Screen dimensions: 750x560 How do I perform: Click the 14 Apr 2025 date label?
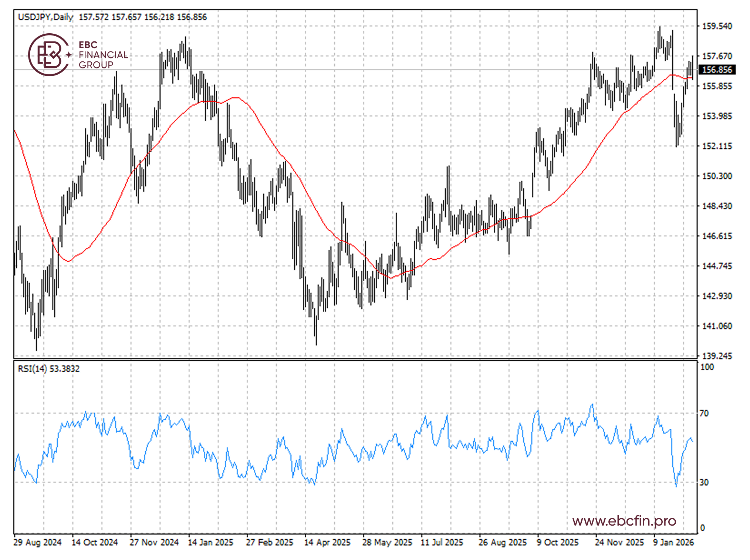(x=327, y=542)
